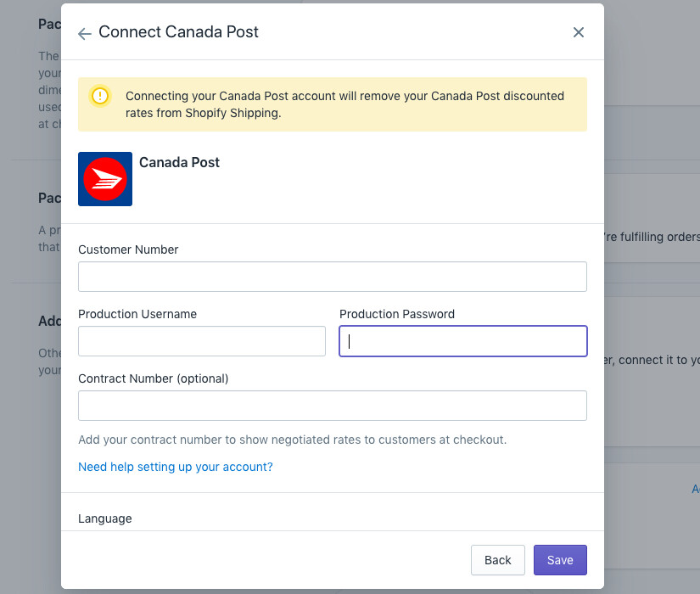Click the 'Production Password' label
700x594 pixels.
click(x=397, y=314)
